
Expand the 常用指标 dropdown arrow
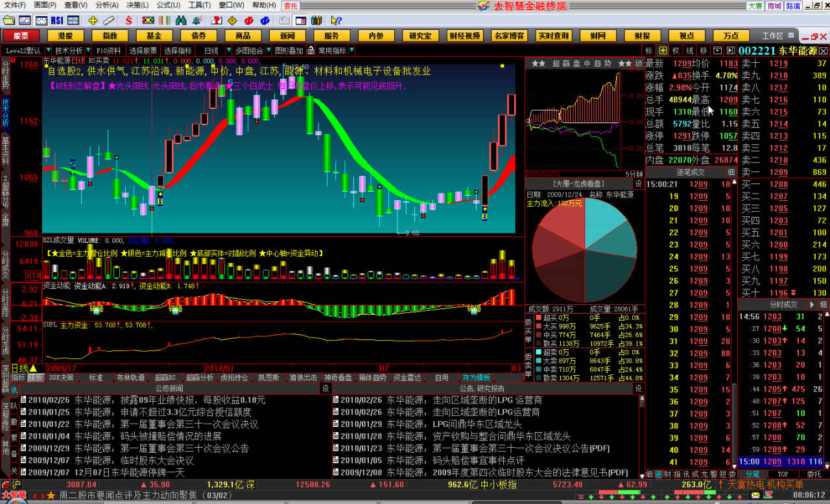(x=352, y=51)
